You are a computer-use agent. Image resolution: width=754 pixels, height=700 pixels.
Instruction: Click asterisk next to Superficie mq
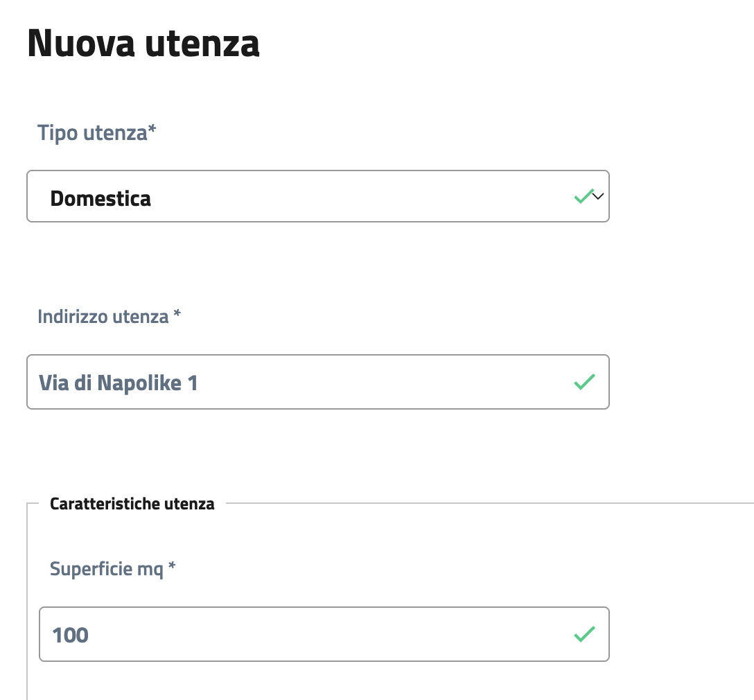pos(173,568)
